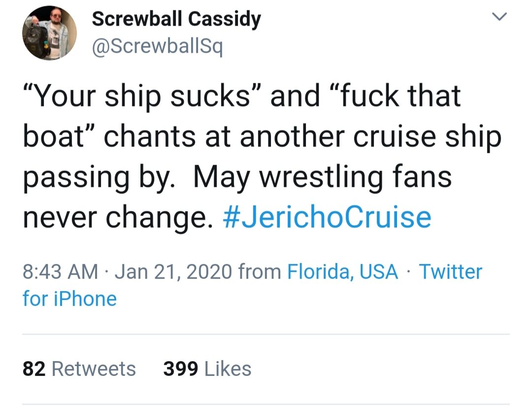
Task: Click the 8:43 AM timestamp
Action: click(x=60, y=271)
